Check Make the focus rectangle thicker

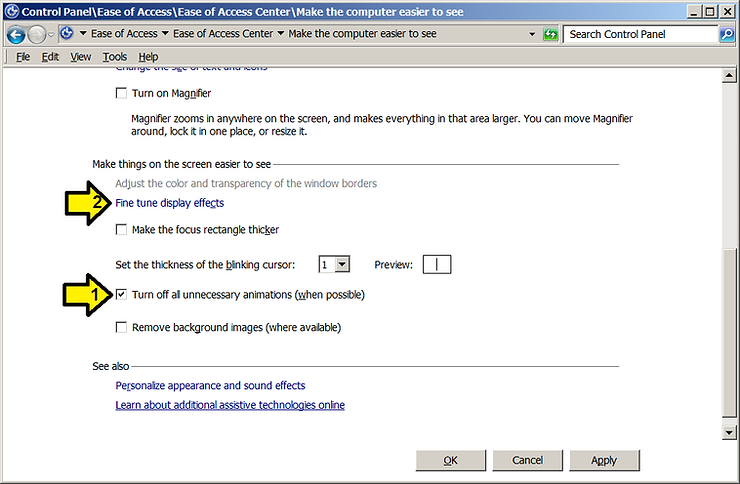coord(121,230)
